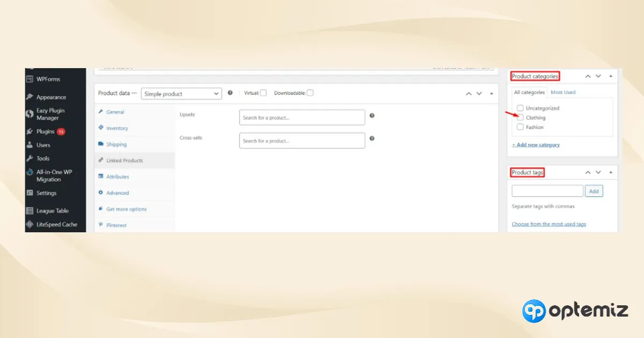Switch to Most Used categories tab
This screenshot has height=338, width=644.
563,92
